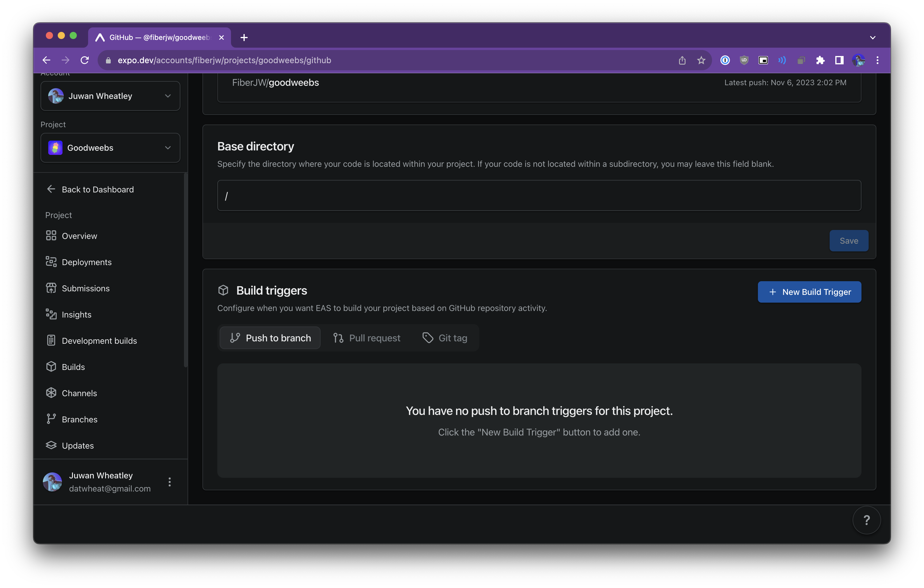Click the New Build Trigger button

(809, 292)
